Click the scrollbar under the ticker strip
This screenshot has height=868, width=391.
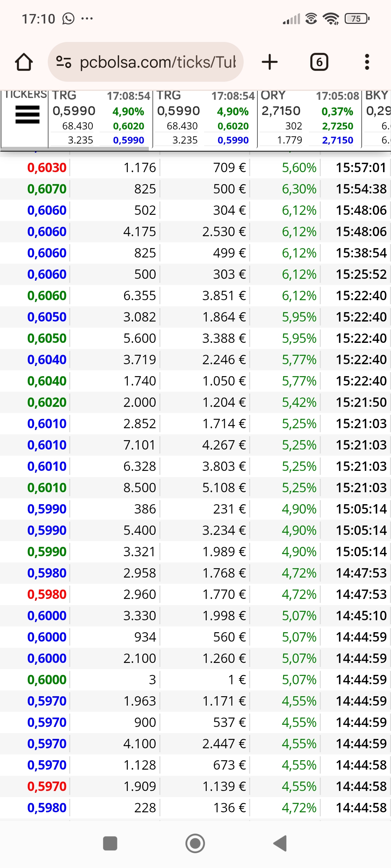coord(75,149)
